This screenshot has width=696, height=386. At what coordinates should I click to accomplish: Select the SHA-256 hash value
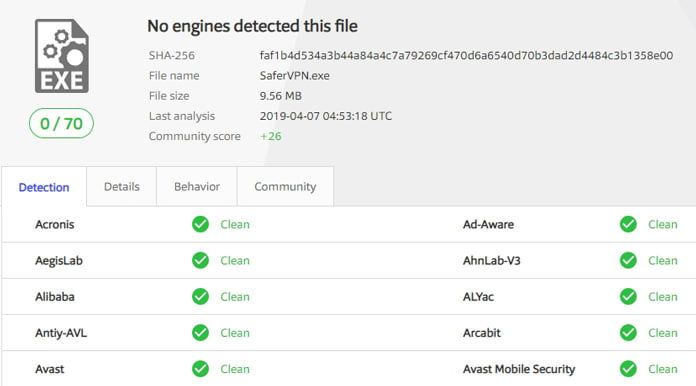coord(466,55)
